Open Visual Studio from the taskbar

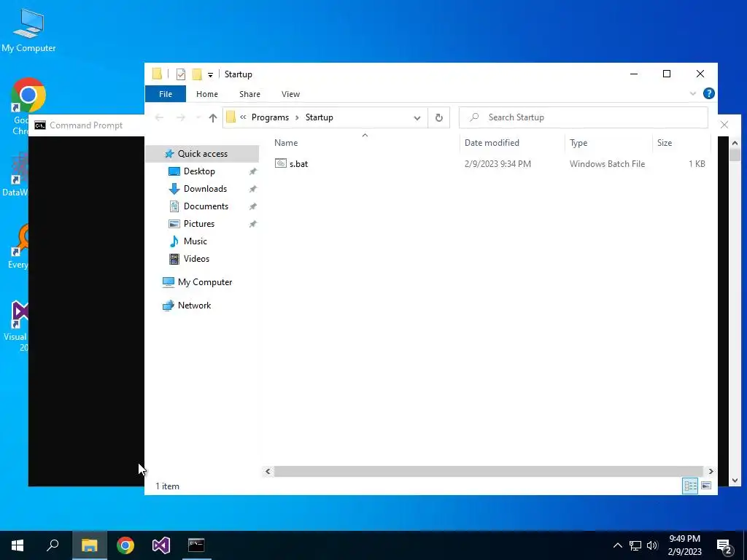[x=161, y=545]
